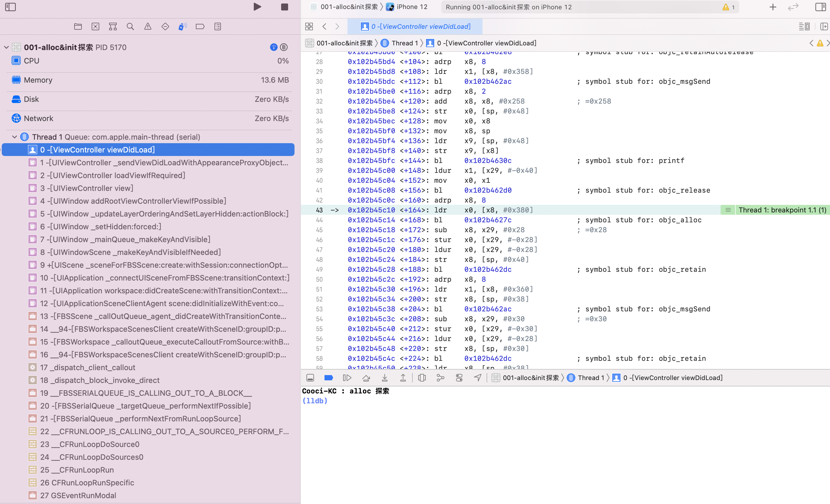Collapse the Thread 1 disclosure triangle
The image size is (830, 504).
tap(15, 137)
